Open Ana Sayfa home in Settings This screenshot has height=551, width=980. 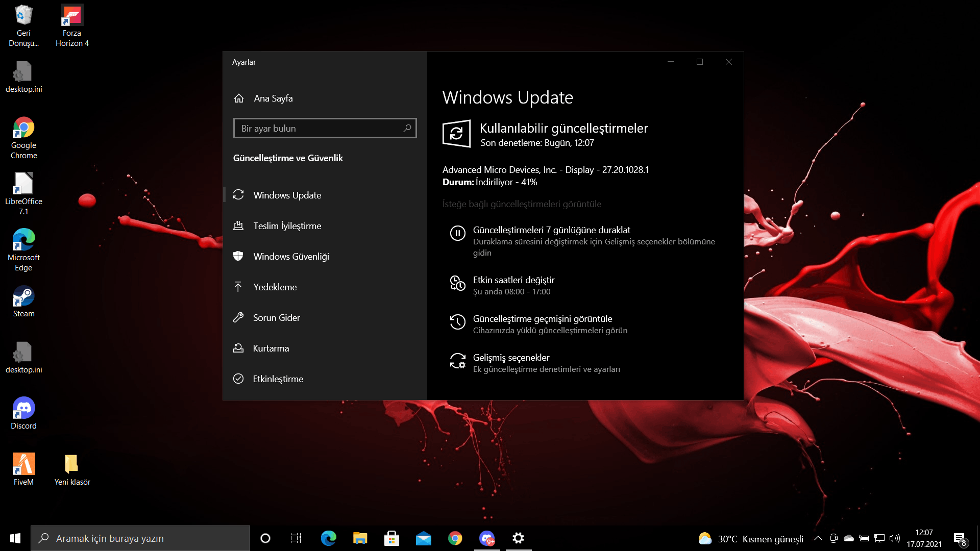point(273,98)
